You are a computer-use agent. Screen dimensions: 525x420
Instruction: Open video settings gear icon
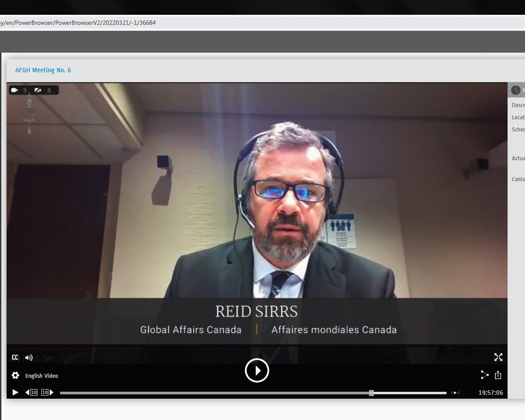(x=16, y=376)
